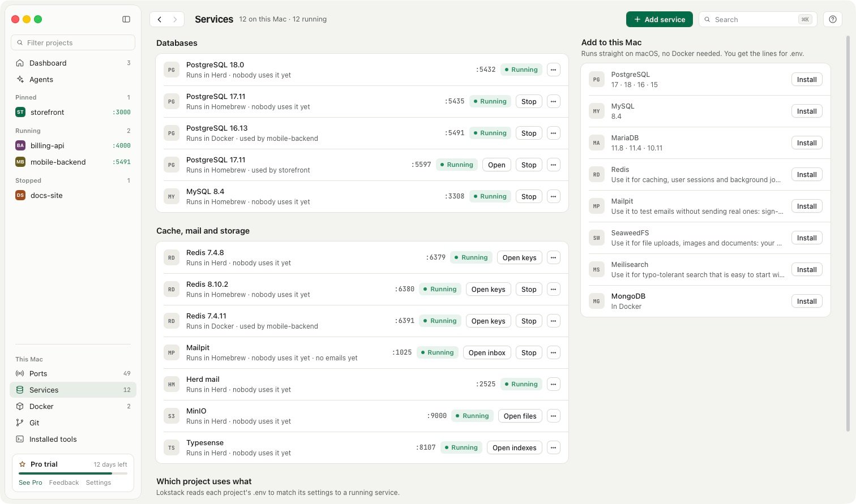The height and width of the screenshot is (504, 856).
Task: Click the docs-site project icon
Action: (20, 195)
